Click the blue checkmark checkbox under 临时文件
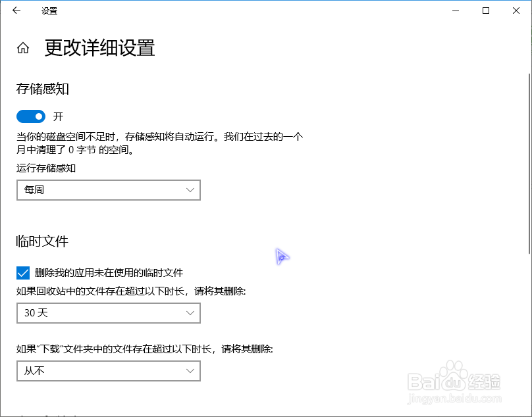This screenshot has height=417, width=532. tap(22, 272)
